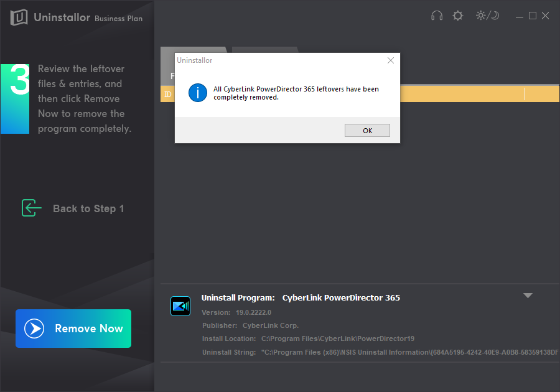Click the leftovers removed message text
Image resolution: width=560 pixels, height=392 pixels.
pos(296,93)
